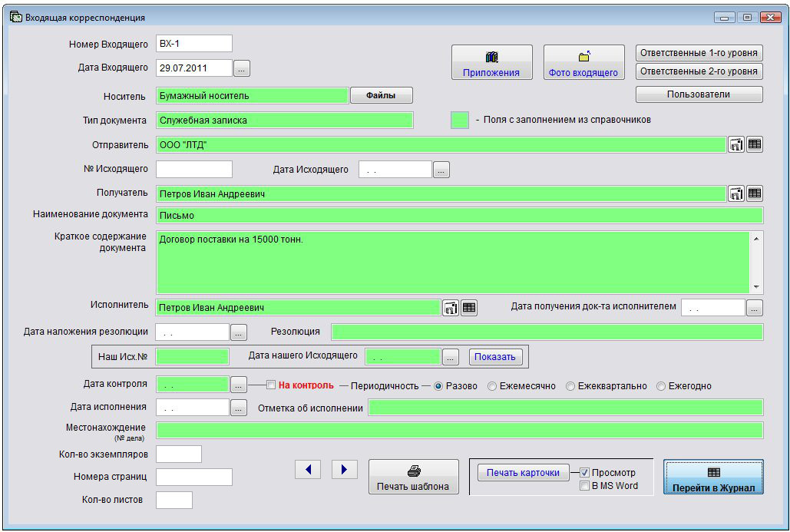Open directory icon next to Получатель field
Screen dimensions: 790x532
tap(736, 194)
